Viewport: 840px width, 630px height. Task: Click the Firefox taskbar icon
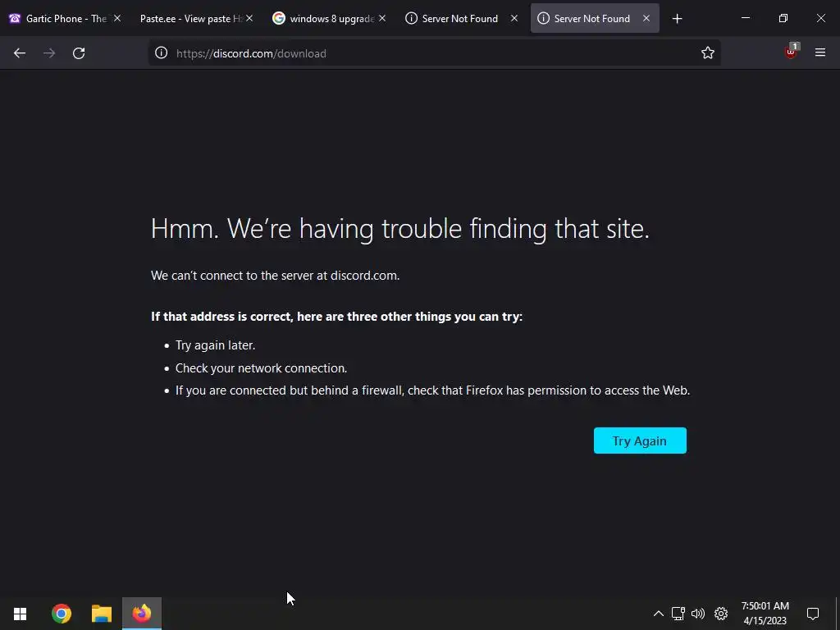point(142,614)
